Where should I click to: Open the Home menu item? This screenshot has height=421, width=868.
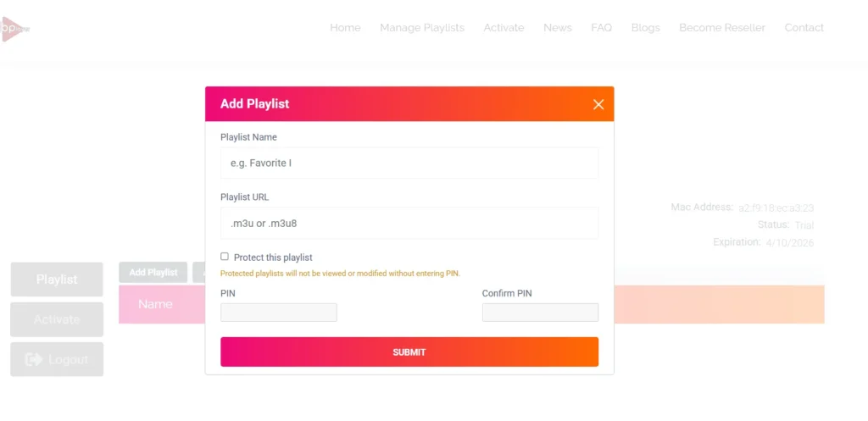click(x=345, y=28)
